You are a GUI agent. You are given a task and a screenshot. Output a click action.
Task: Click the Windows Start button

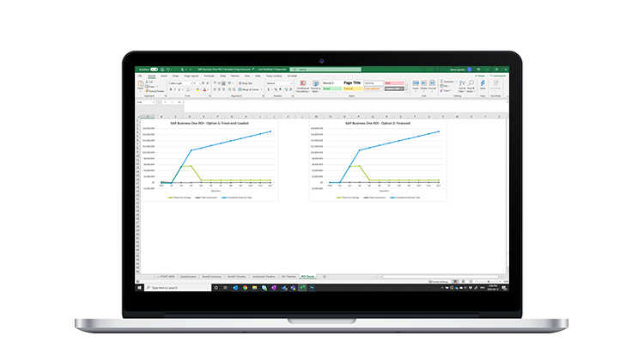coord(140,288)
